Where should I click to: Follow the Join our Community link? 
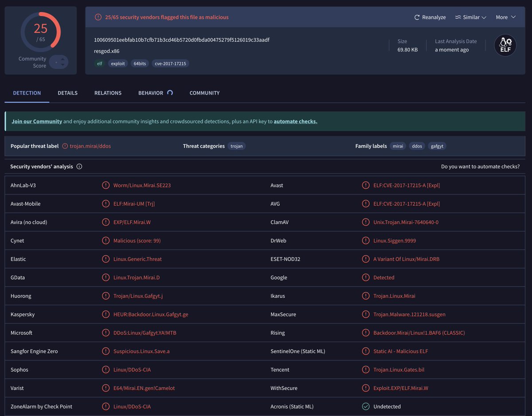click(37, 121)
